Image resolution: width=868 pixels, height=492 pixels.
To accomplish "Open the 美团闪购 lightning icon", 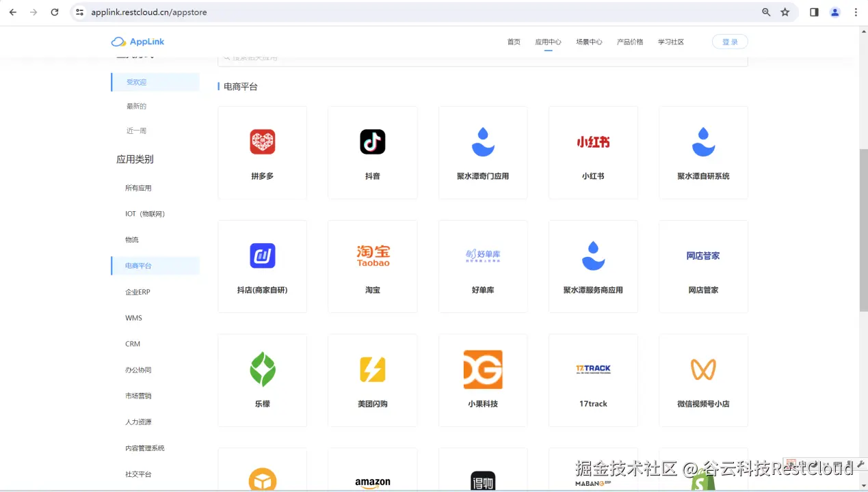I will point(373,370).
